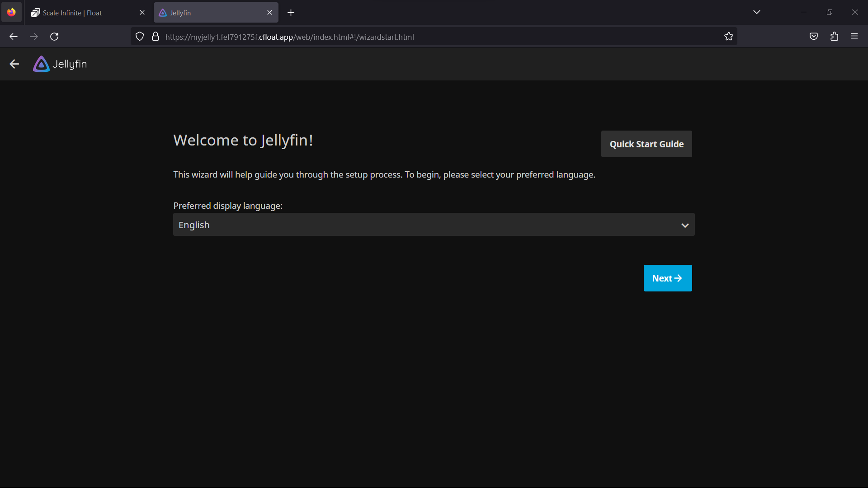Close the browser window
The image size is (868, 488).
coord(855,12)
